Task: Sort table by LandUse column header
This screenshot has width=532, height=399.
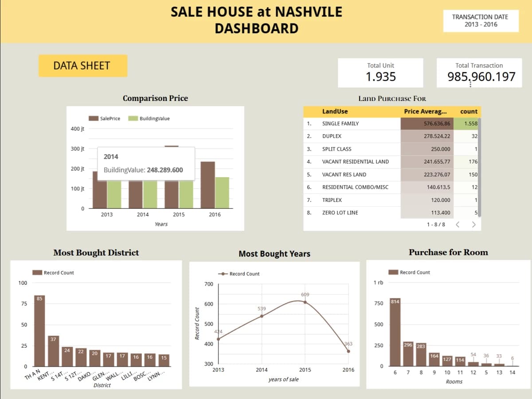Action: pyautogui.click(x=335, y=112)
